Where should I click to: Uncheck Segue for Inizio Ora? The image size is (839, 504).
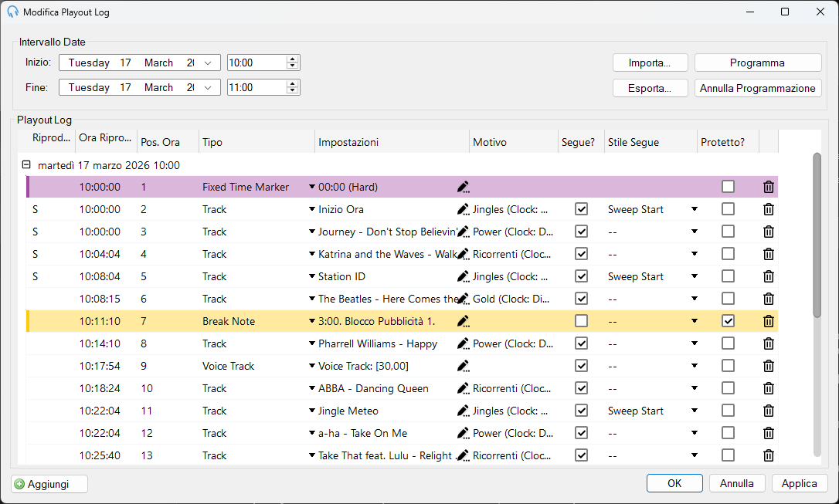[581, 209]
